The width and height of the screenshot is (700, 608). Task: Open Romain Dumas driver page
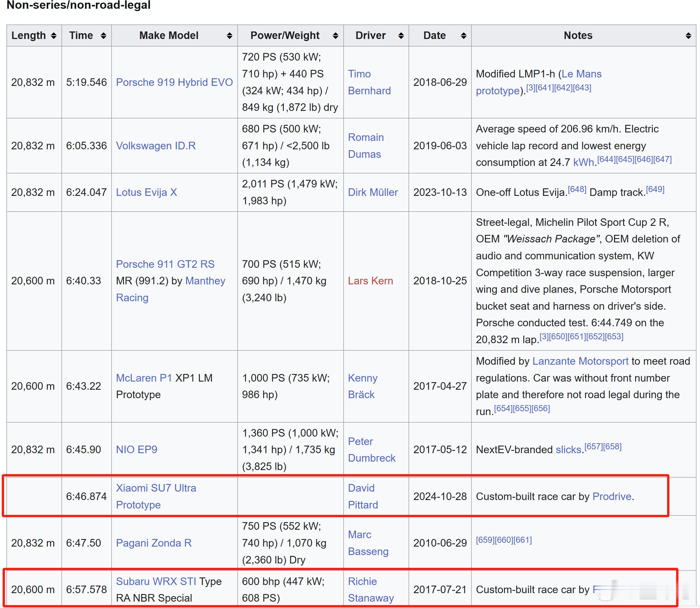click(366, 146)
